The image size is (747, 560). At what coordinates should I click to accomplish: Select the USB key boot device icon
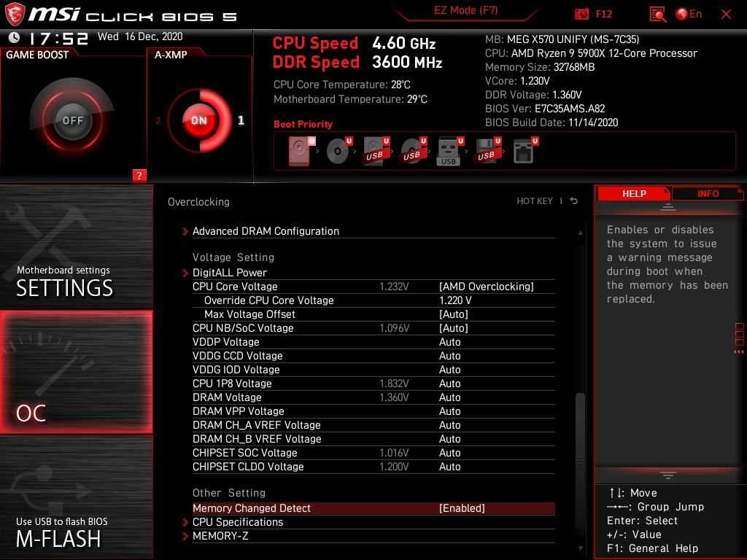(x=449, y=152)
